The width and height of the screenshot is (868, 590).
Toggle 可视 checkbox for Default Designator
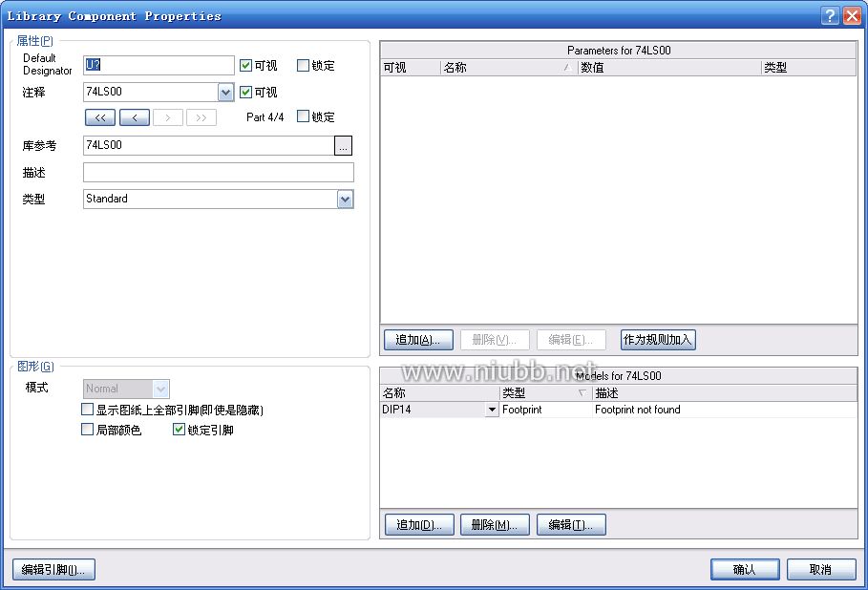click(245, 65)
